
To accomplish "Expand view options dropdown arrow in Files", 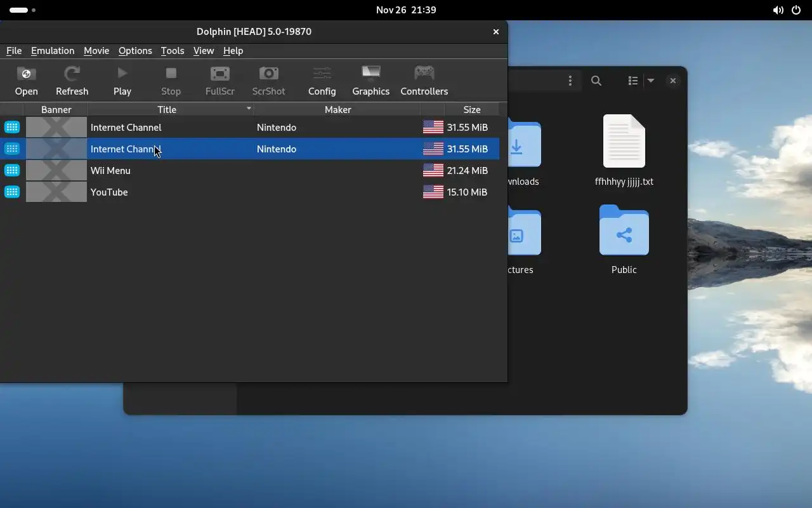I will click(650, 81).
